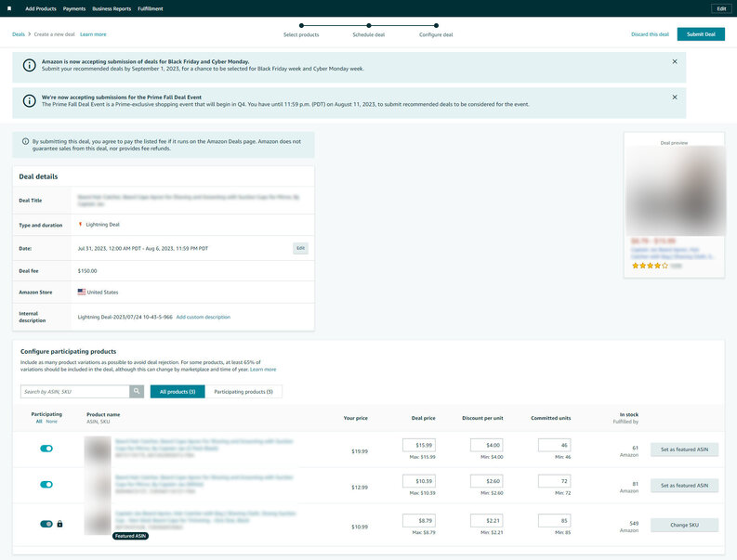737x560 pixels.
Task: Click discount field showing $2.60
Action: (486, 481)
